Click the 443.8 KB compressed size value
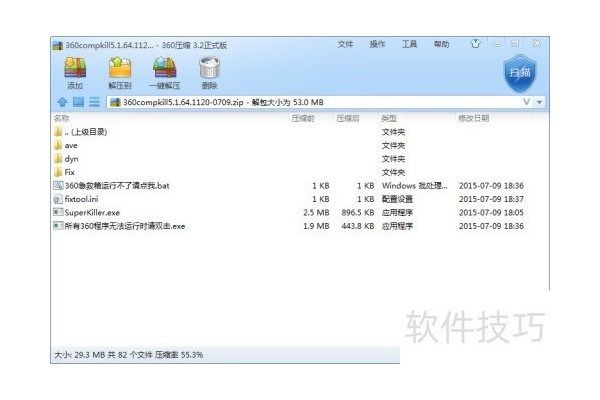The width and height of the screenshot is (600, 400). pos(357,226)
